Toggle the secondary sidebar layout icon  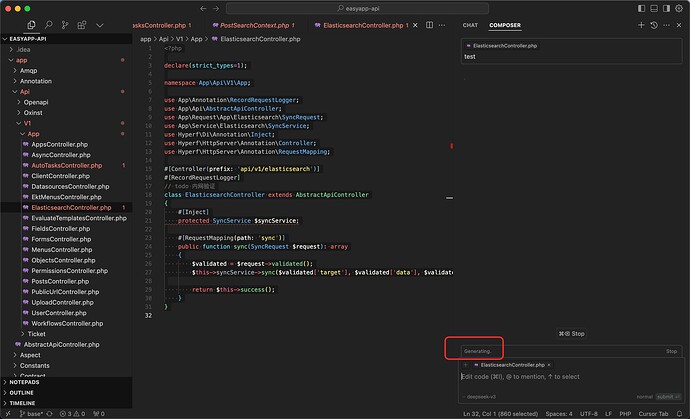pyautogui.click(x=666, y=8)
